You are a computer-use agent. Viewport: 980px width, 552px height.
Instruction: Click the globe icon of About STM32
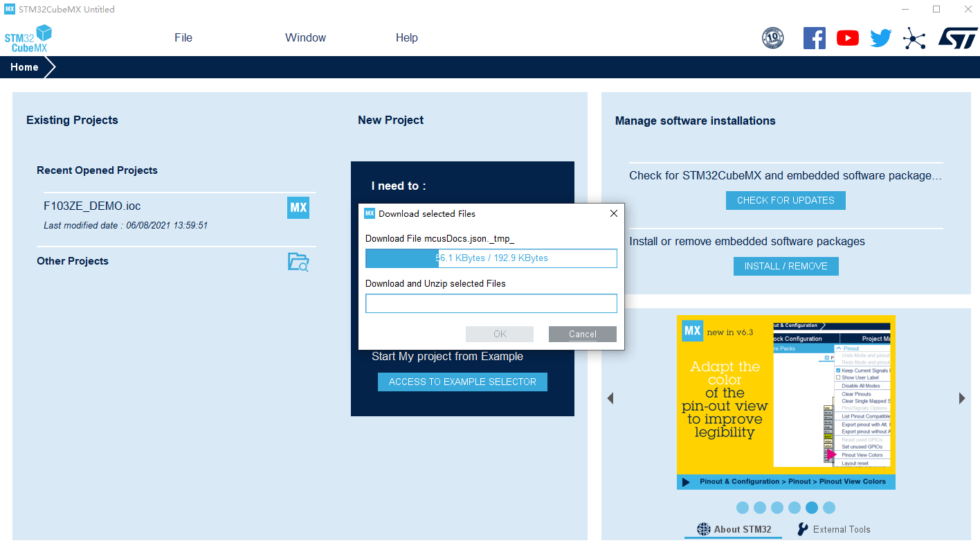[704, 529]
